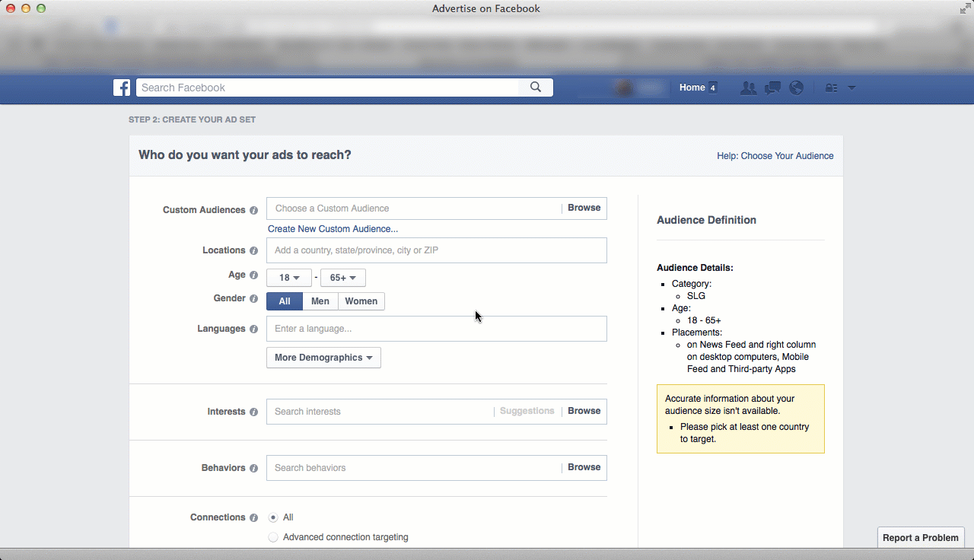
Task: Select the All gender option
Action: click(285, 301)
